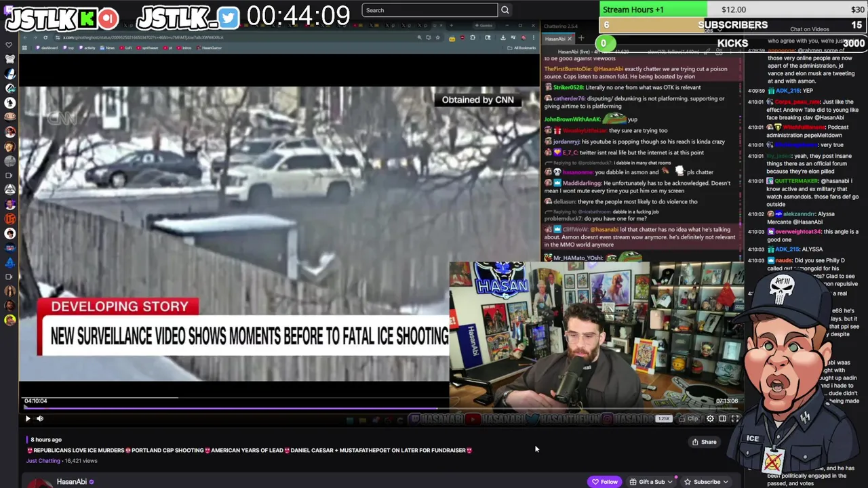Open the apps grid icon in bookmarks bar
This screenshot has height=488, width=868.
(24, 48)
